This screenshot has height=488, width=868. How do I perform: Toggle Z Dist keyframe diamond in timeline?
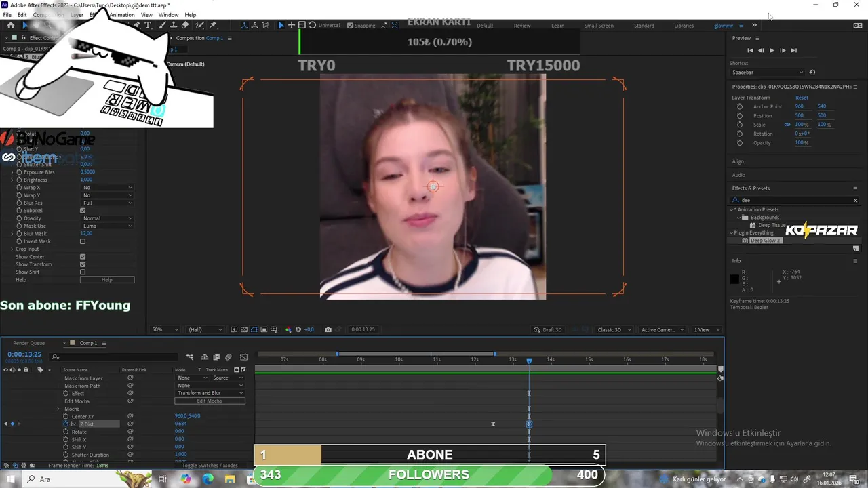(x=12, y=424)
